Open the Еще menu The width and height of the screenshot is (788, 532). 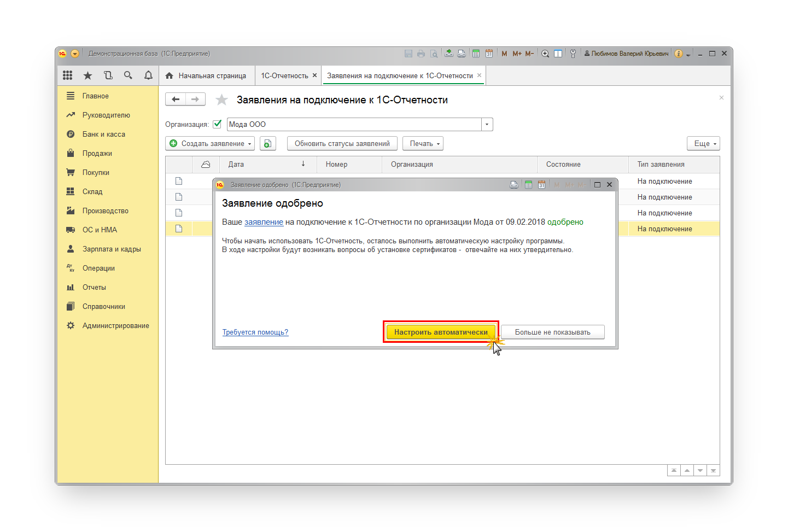point(703,143)
